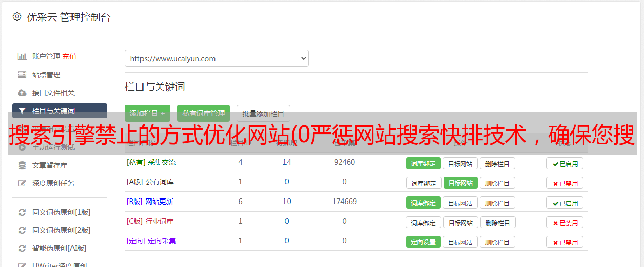
Task: Click the bar chart icon for 账户管理
Action: coord(22,56)
